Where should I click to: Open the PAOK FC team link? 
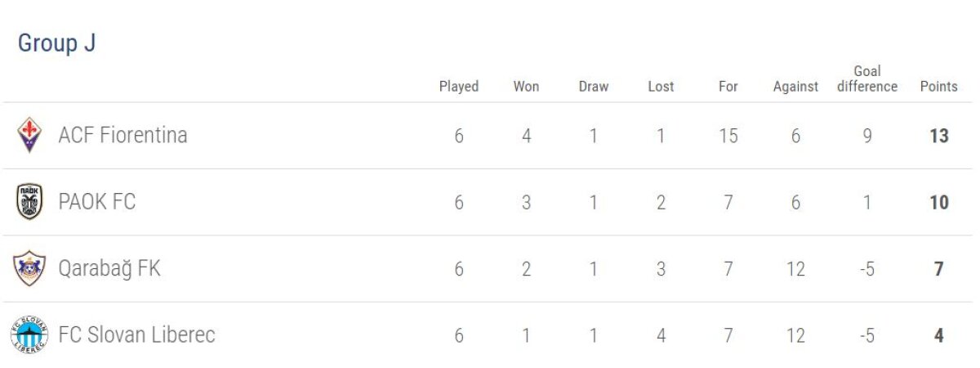pyautogui.click(x=96, y=202)
